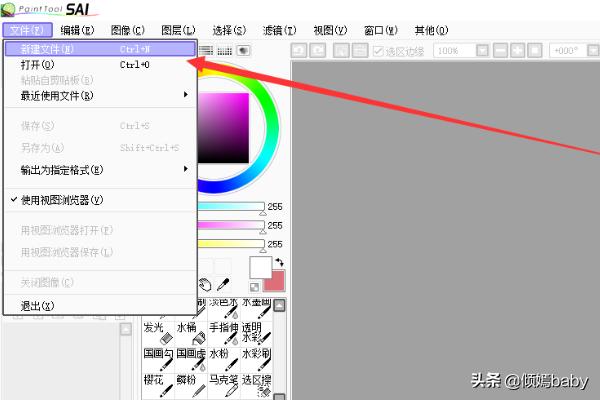Open rotation angle dropdown arrow
The image size is (600, 400).
(593, 51)
